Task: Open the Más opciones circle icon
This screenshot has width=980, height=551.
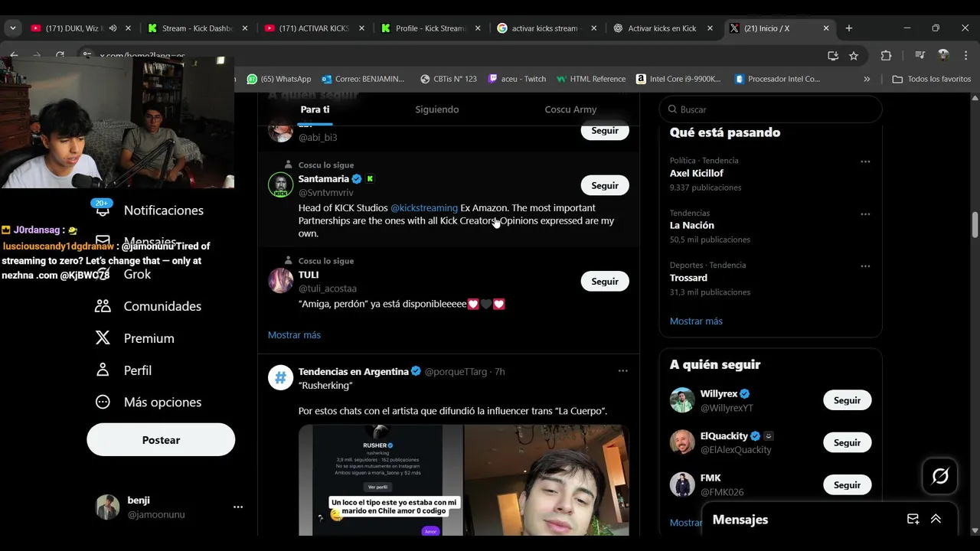Action: [x=103, y=402]
